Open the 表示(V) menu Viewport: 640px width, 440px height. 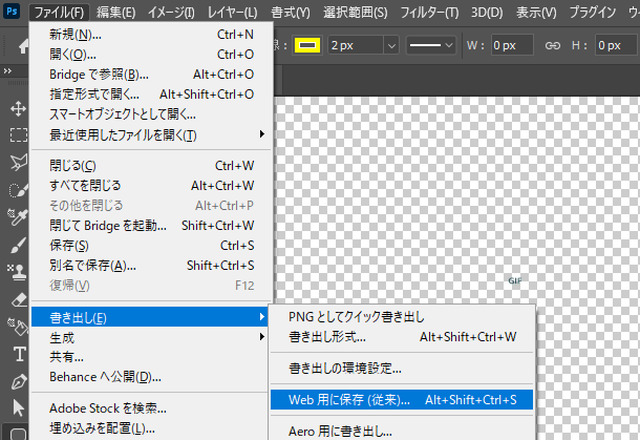point(536,13)
